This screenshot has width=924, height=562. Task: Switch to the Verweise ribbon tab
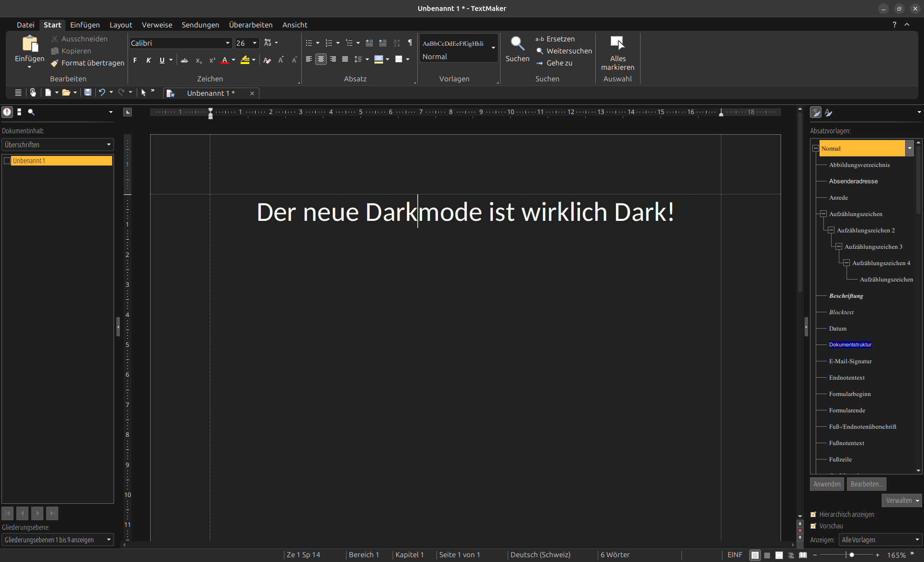point(157,25)
